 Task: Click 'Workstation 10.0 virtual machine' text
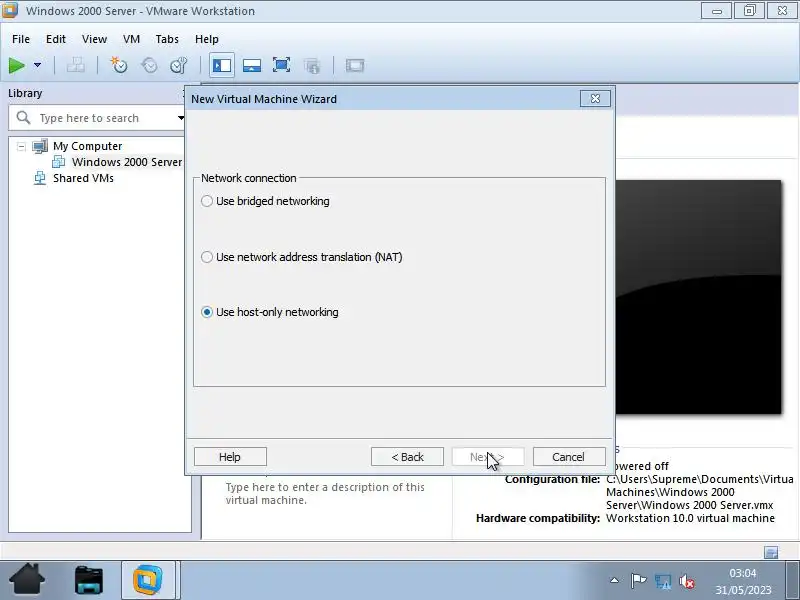(690, 518)
